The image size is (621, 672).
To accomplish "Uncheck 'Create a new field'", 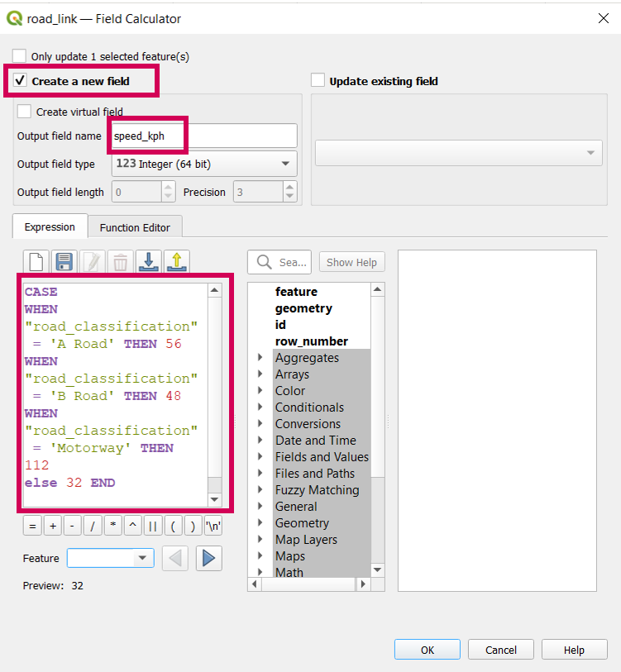I will click(20, 81).
